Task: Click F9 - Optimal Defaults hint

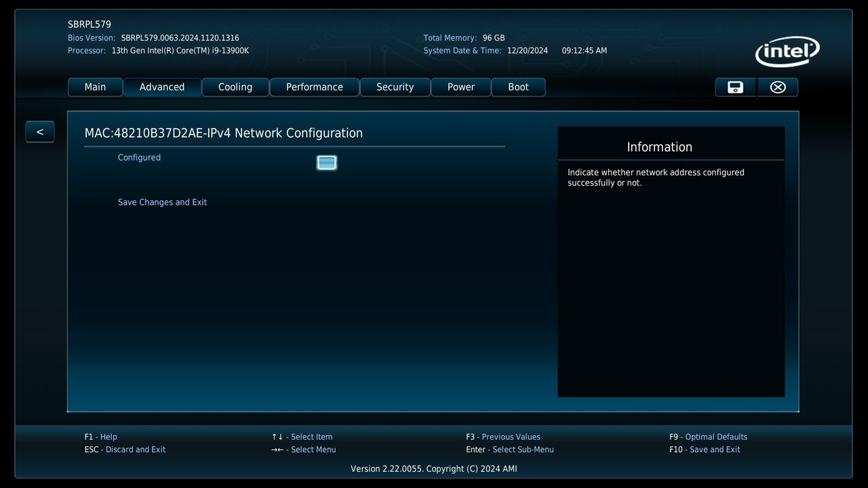Action: click(708, 437)
